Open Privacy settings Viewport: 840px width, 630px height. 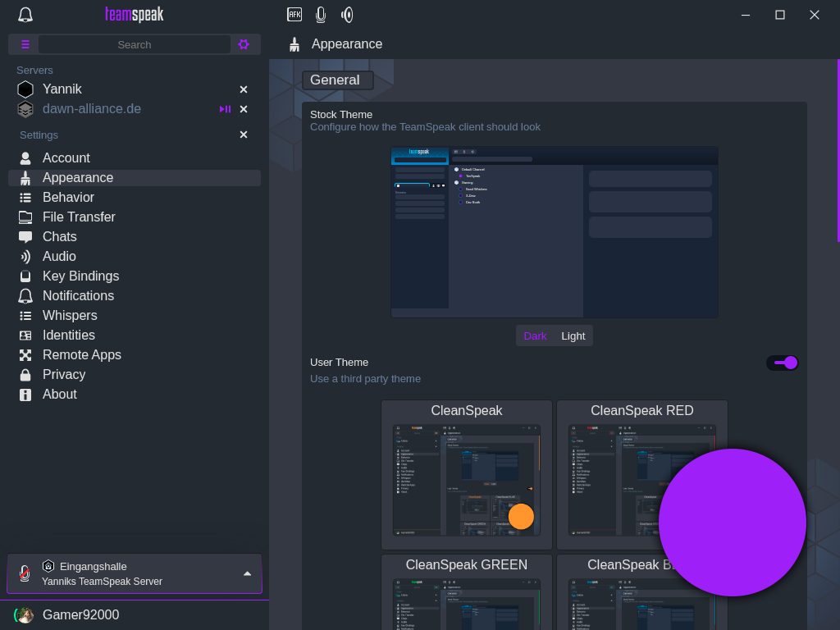[x=135, y=374]
